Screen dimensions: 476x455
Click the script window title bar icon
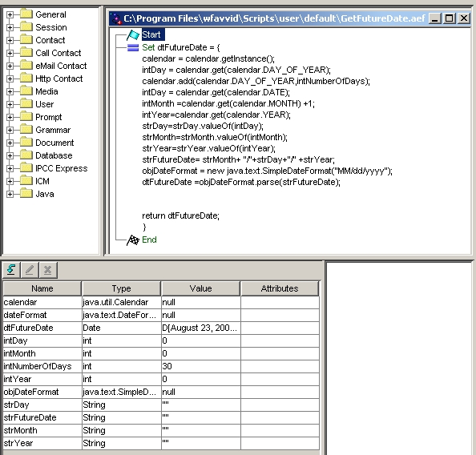click(116, 18)
